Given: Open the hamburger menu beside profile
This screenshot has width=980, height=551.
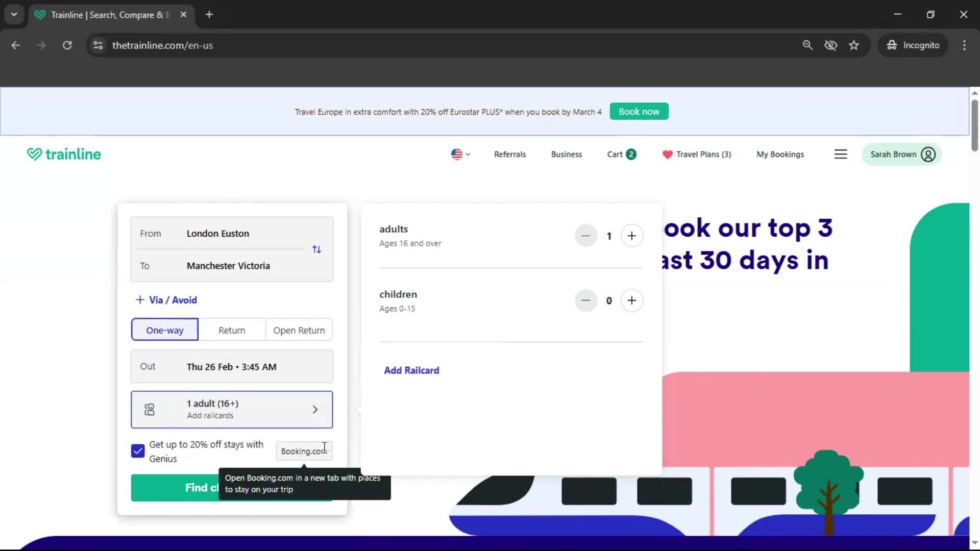Looking at the screenshot, I should 841,154.
